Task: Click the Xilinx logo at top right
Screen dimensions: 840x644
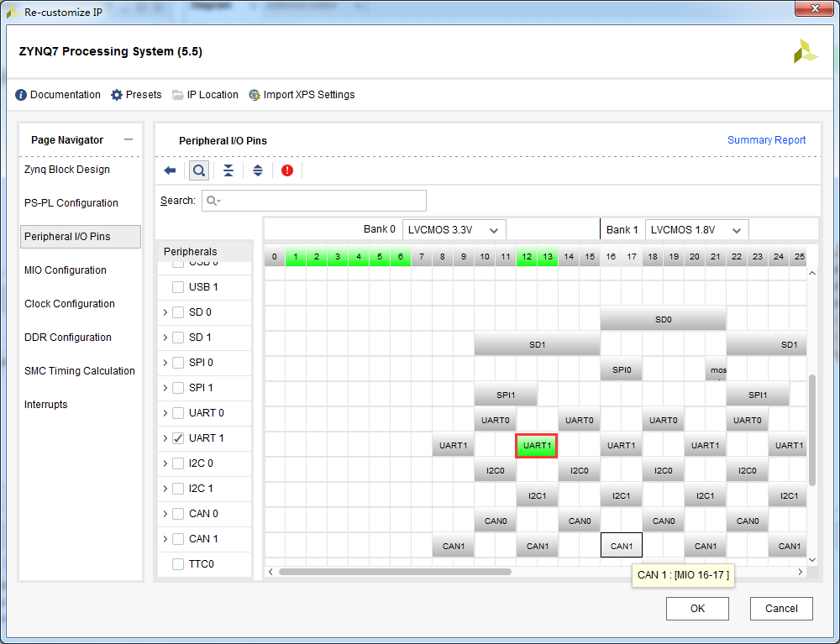Action: (806, 51)
